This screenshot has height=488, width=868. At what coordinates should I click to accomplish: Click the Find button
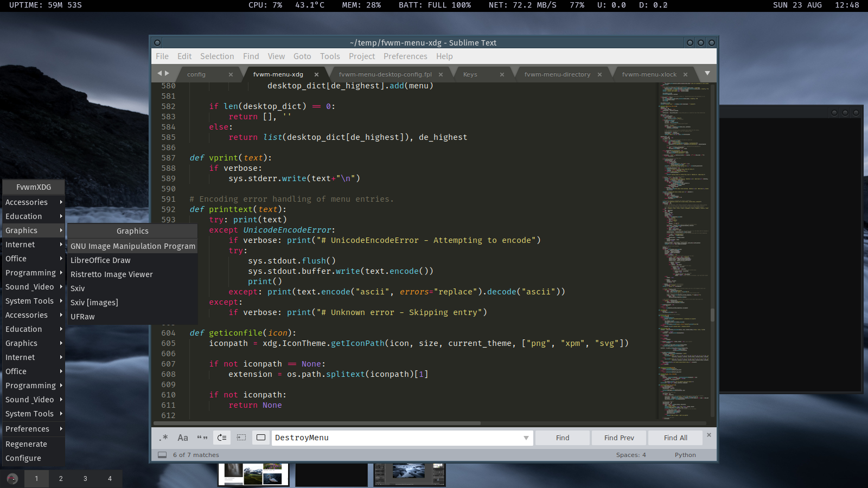[563, 438]
